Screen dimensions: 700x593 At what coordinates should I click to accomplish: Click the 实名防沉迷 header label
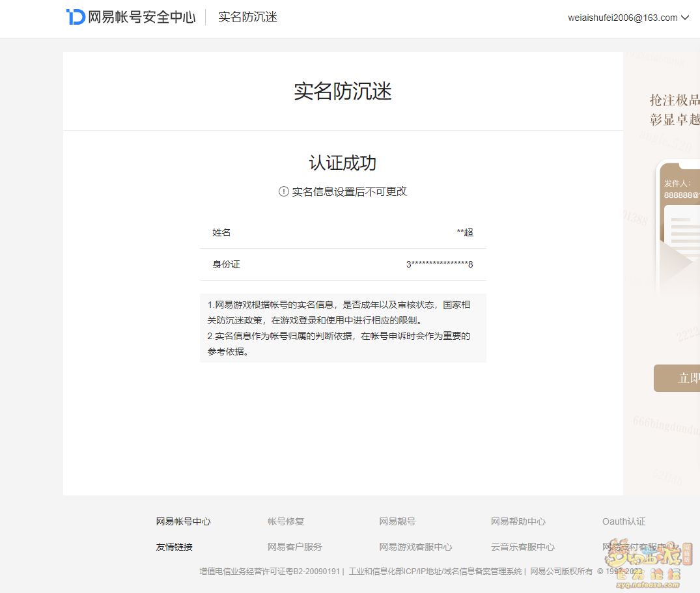coord(248,17)
